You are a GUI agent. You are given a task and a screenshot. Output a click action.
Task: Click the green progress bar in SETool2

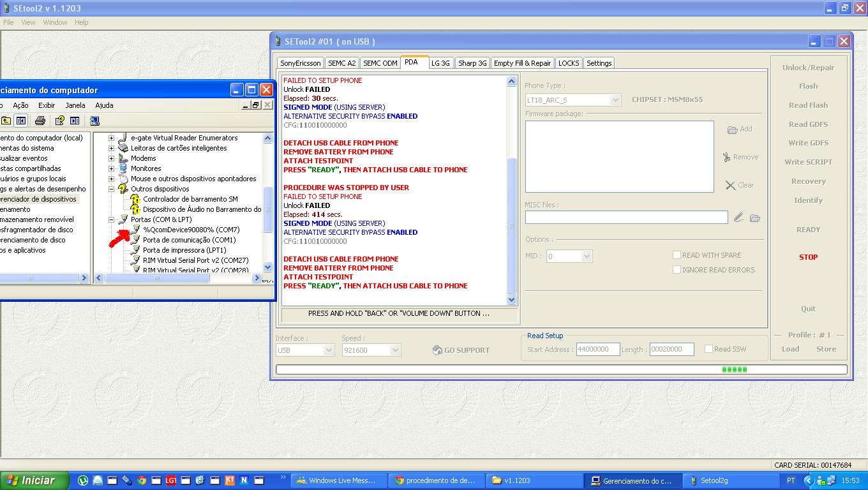734,369
